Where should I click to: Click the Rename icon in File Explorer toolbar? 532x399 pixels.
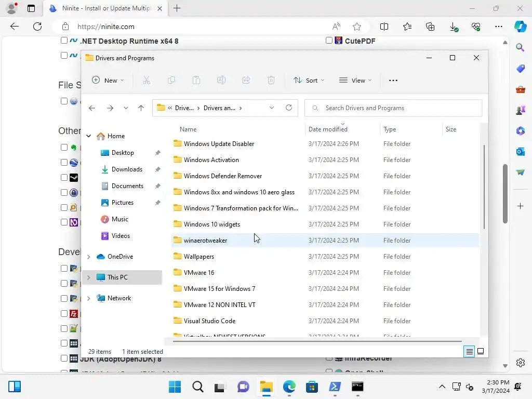point(221,81)
